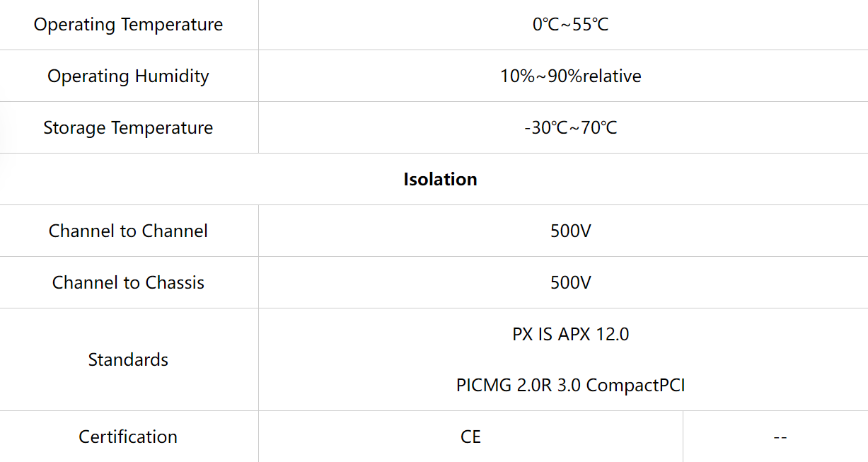Click the word Chassis in the isolation label
Screen dimensions: 868x462
coord(174,283)
